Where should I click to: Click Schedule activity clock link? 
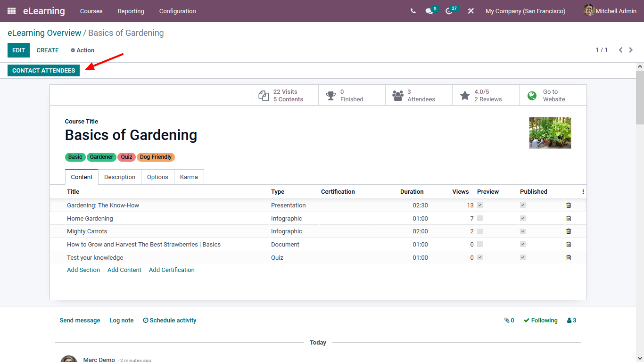(x=170, y=321)
